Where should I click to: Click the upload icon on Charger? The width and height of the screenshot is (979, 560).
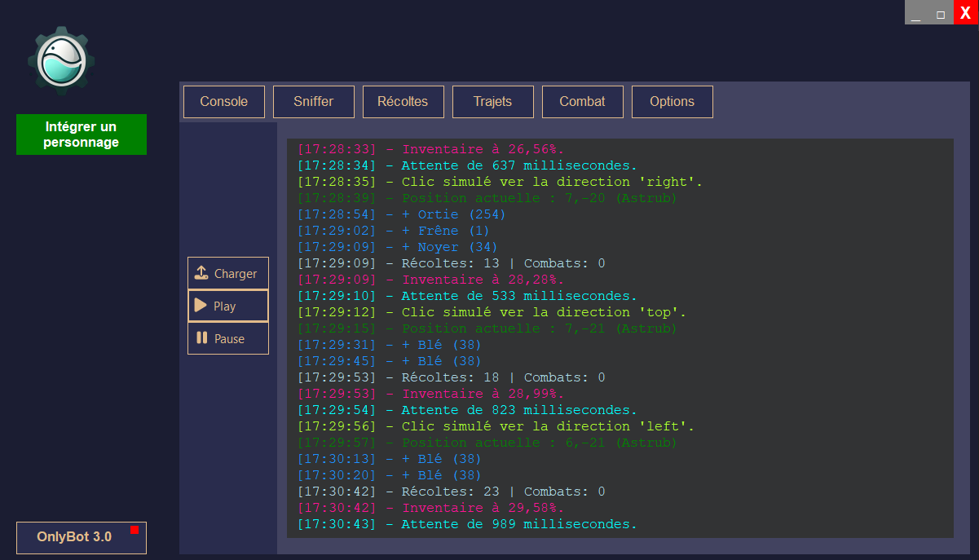(201, 274)
